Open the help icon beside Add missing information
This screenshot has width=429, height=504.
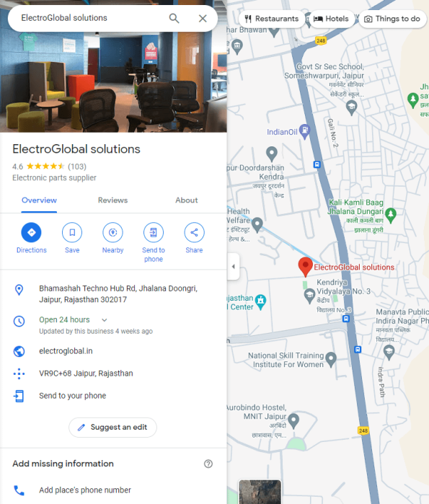(208, 464)
